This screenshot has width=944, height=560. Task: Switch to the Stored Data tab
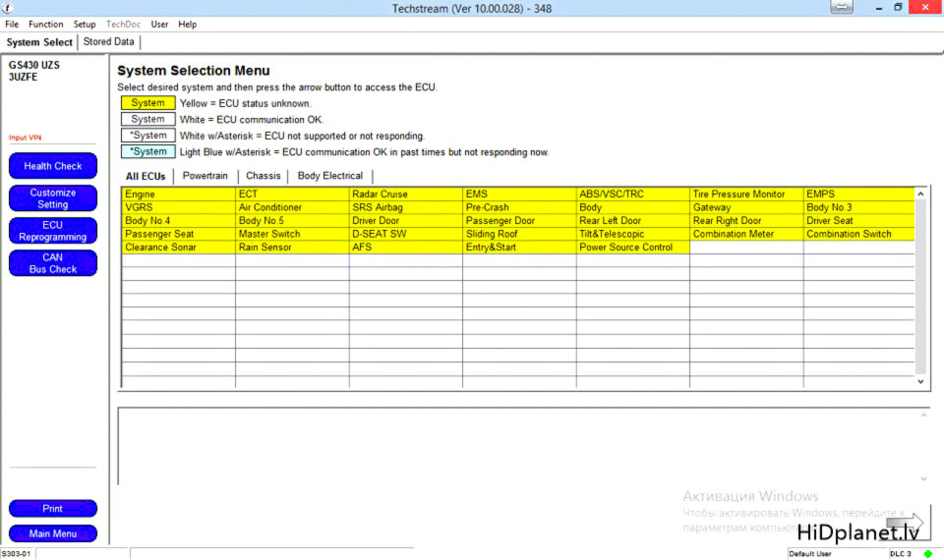tap(108, 42)
